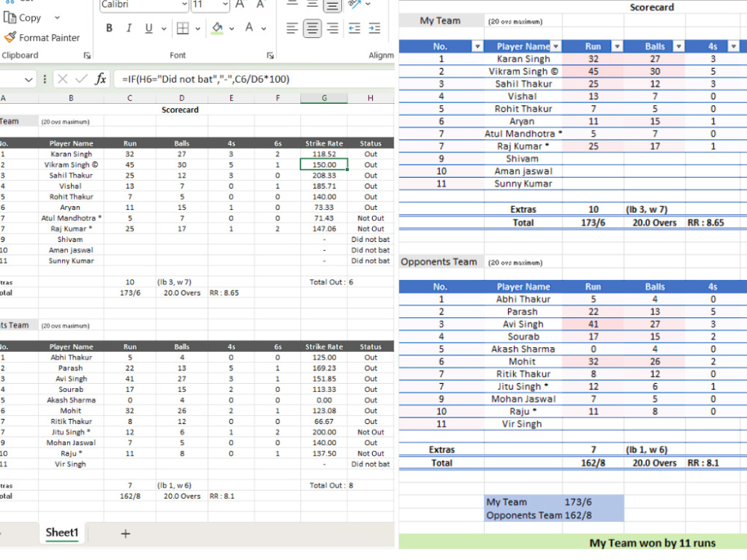Set bottom vertical alignment
Viewport: 747px width, 560px height.
pyautogui.click(x=332, y=4)
